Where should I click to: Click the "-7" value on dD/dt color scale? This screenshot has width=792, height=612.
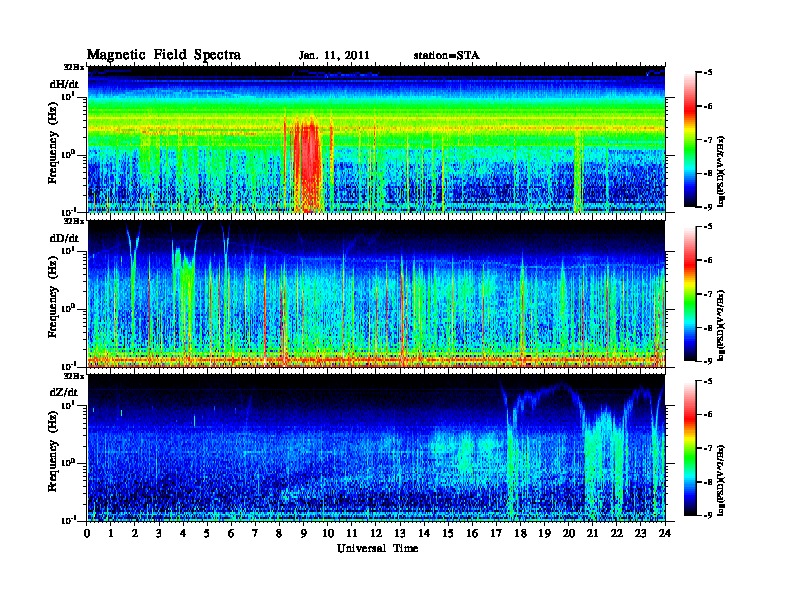[708, 294]
